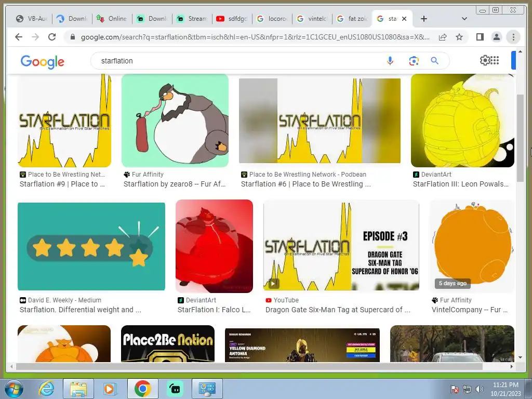
Task: Open the Control Panel taskbar icon
Action: (207, 389)
